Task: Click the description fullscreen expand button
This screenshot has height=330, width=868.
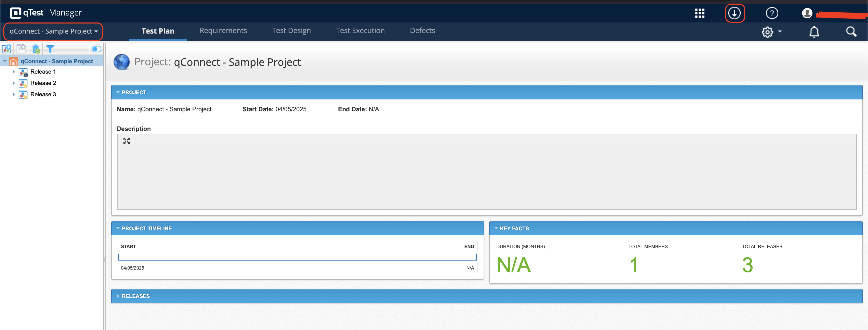Action: (126, 141)
